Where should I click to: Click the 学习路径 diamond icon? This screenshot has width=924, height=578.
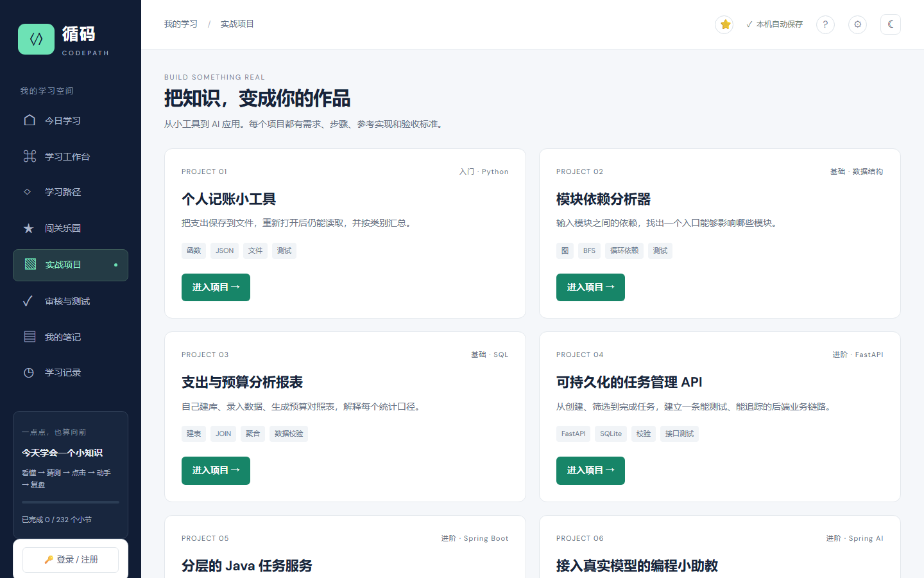click(x=27, y=191)
